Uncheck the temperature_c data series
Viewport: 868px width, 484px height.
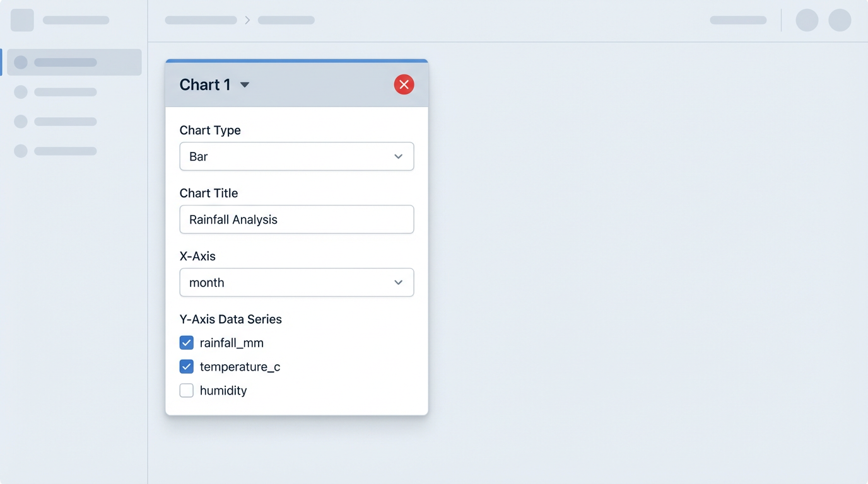coord(186,366)
